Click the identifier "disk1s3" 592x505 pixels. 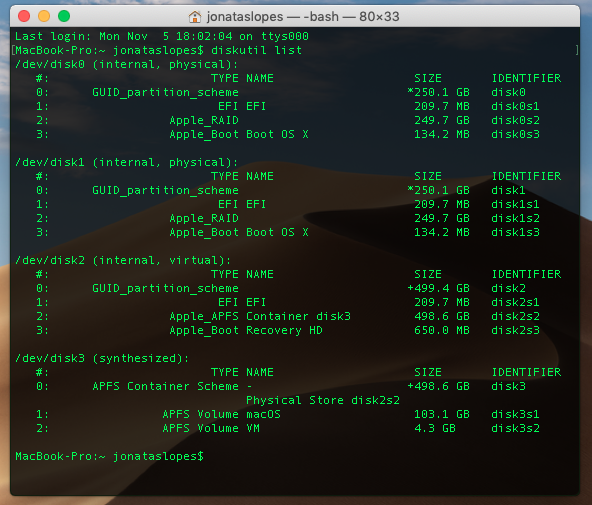tap(515, 232)
